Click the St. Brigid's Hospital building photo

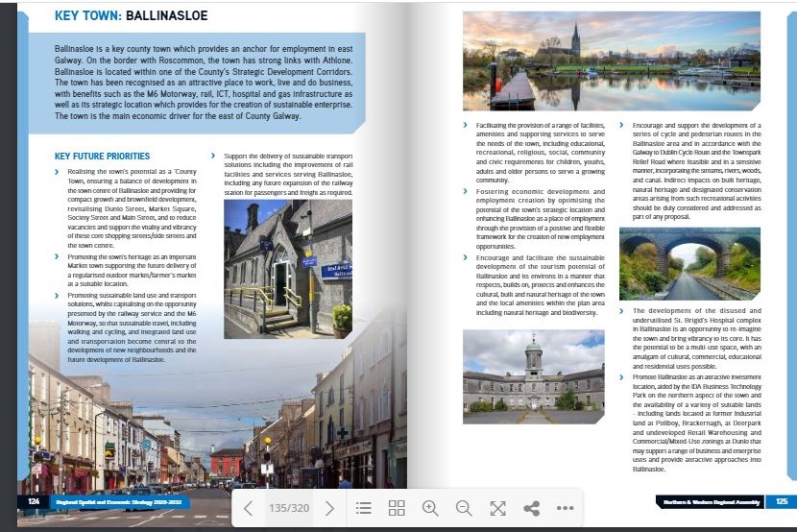[x=533, y=377]
